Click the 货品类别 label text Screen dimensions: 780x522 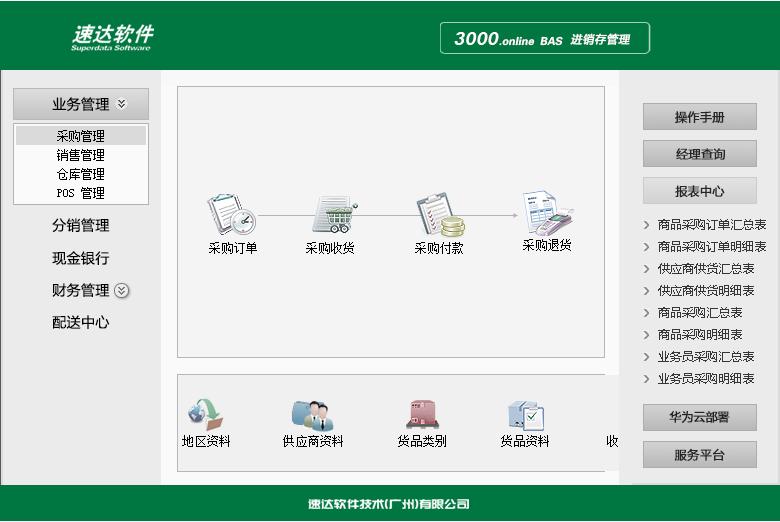[x=422, y=441]
